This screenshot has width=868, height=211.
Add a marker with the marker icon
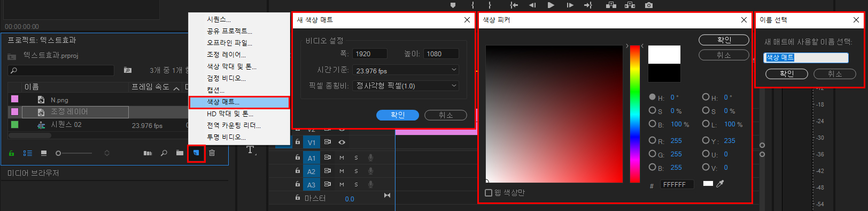pos(453,5)
